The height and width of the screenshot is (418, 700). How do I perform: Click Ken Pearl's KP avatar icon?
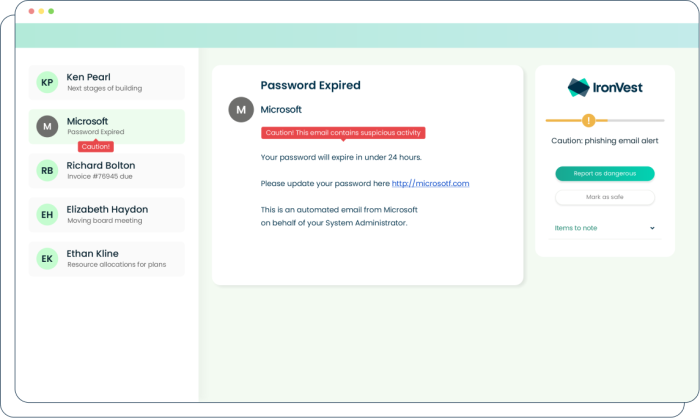click(x=47, y=82)
